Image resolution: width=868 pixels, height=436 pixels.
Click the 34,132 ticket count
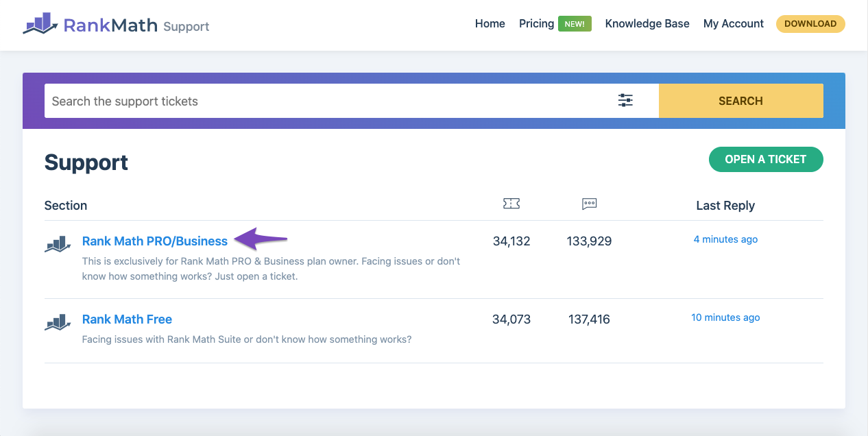[511, 241]
